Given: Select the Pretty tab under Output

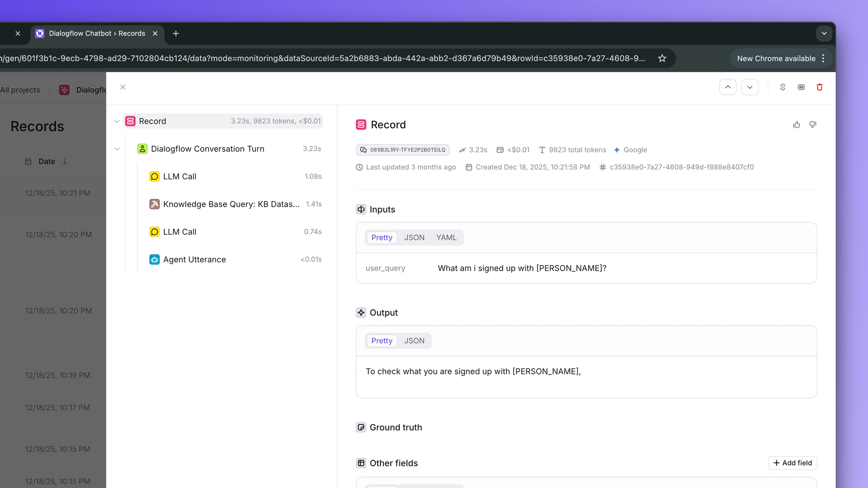Looking at the screenshot, I should click(382, 341).
